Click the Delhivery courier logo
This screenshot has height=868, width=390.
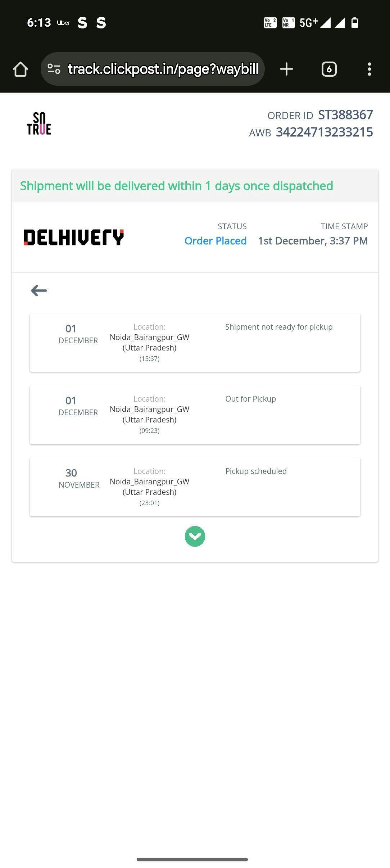pyautogui.click(x=74, y=238)
